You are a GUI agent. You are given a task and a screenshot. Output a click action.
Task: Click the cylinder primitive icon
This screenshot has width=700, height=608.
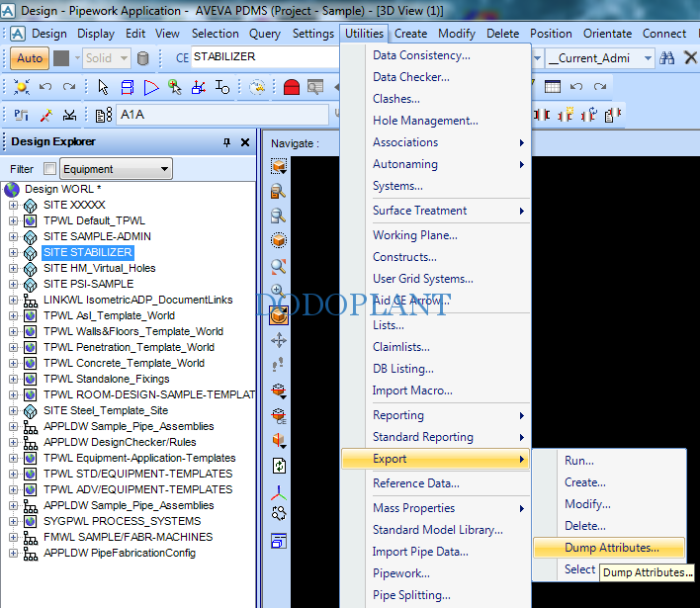(142, 58)
